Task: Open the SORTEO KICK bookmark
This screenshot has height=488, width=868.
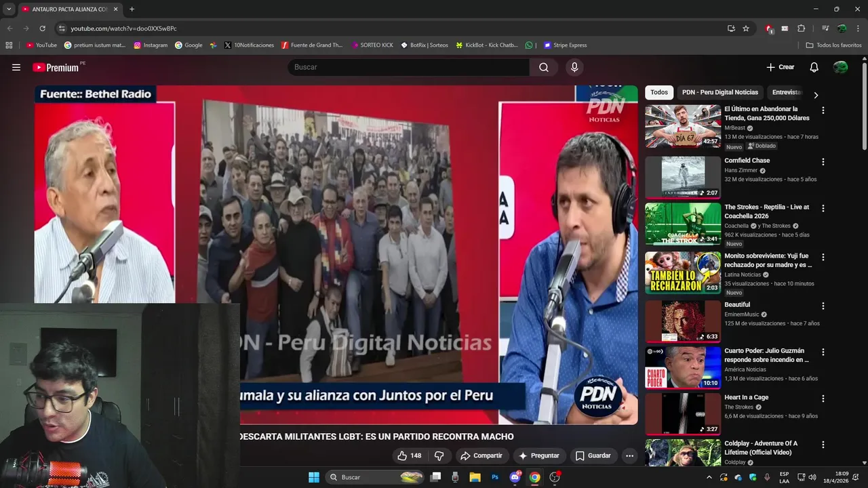Action: (372, 45)
